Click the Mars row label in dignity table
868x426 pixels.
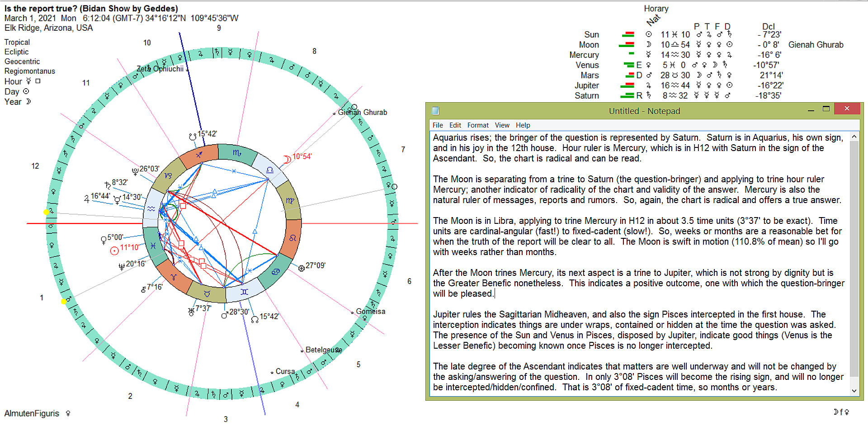pos(590,76)
